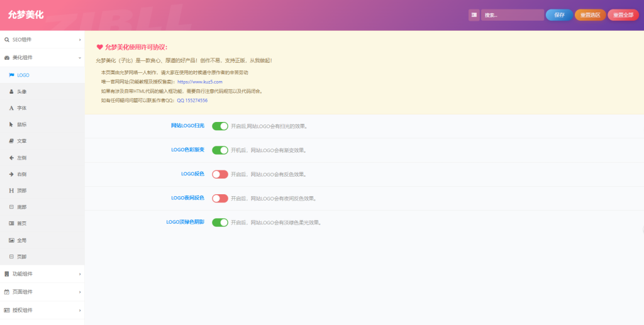Click the expand-all icon beside search box

(x=474, y=15)
